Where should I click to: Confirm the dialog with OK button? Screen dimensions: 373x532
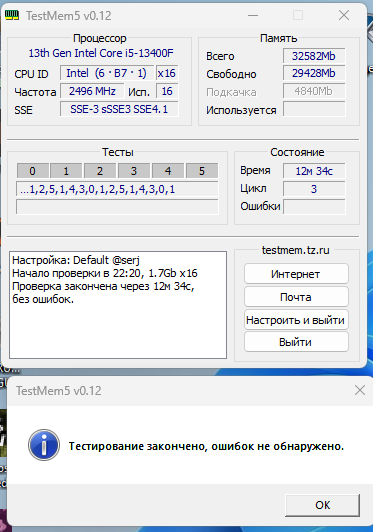click(322, 505)
